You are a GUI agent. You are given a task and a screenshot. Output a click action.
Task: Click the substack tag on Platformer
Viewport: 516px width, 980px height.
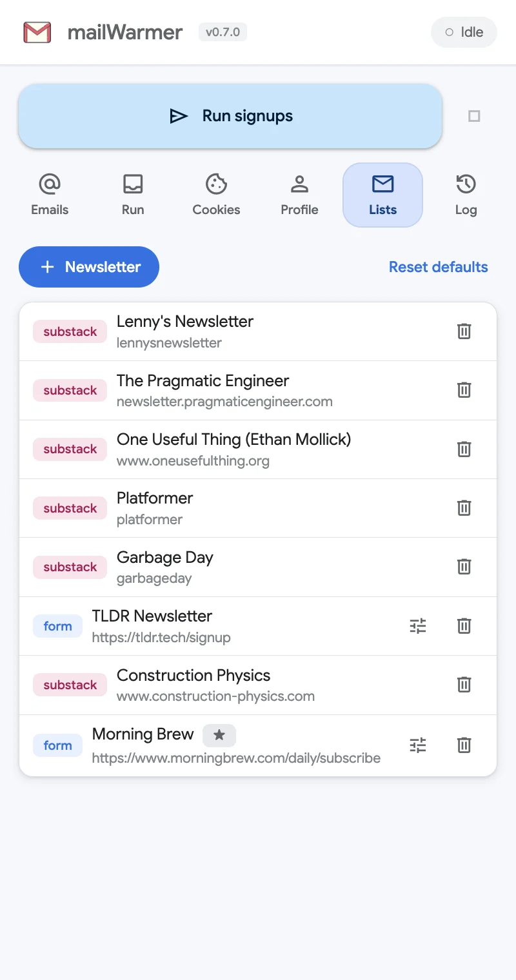point(70,508)
